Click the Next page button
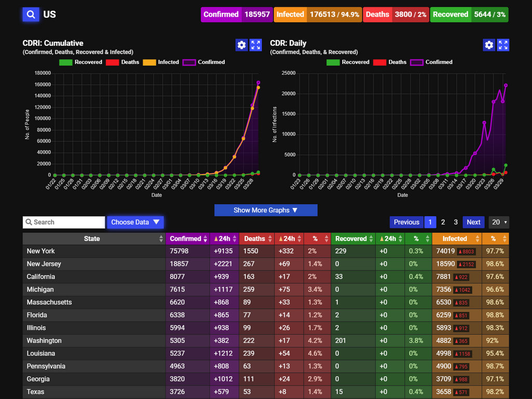Screen dimensions: 532x399 click(473, 222)
